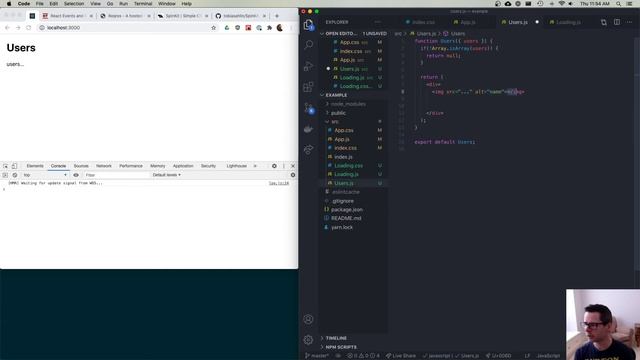Bookmark this page with the star icon
Screen dimensions: 640x360
pos(213,28)
